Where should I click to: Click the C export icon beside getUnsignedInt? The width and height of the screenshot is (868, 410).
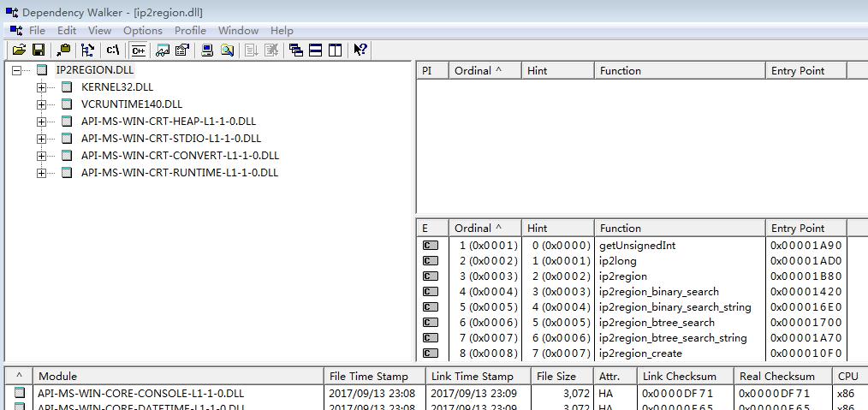click(x=430, y=246)
